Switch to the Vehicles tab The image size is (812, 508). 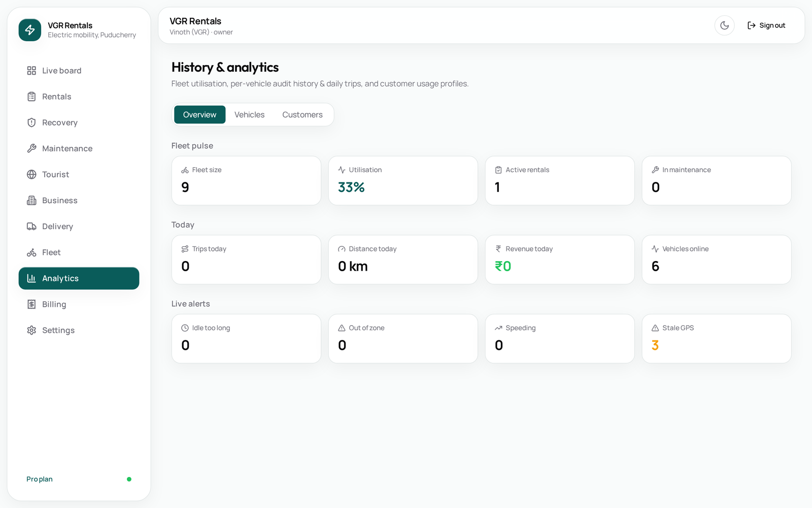(x=249, y=115)
